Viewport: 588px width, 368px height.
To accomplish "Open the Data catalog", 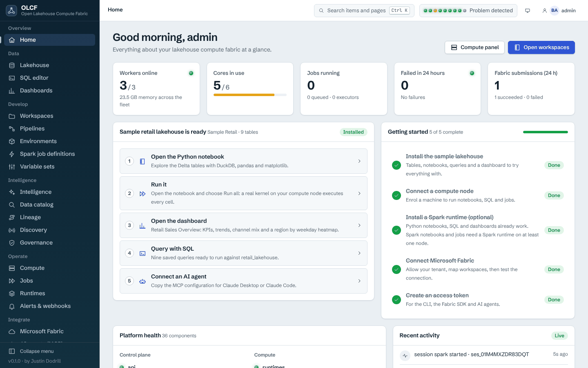I will 49,204.
